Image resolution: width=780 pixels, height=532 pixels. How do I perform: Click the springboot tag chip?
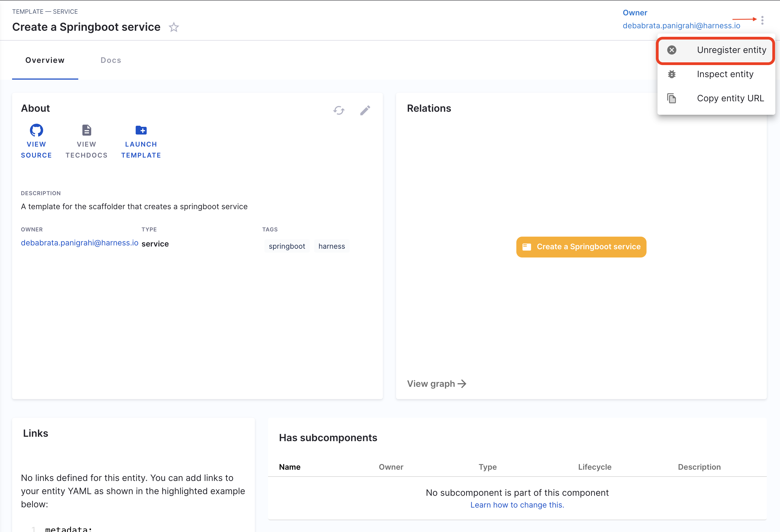287,246
